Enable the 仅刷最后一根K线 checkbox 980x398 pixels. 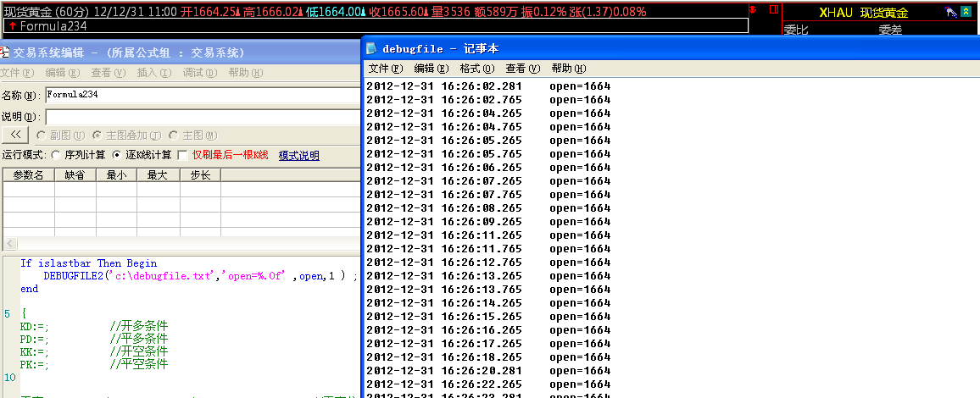(181, 155)
